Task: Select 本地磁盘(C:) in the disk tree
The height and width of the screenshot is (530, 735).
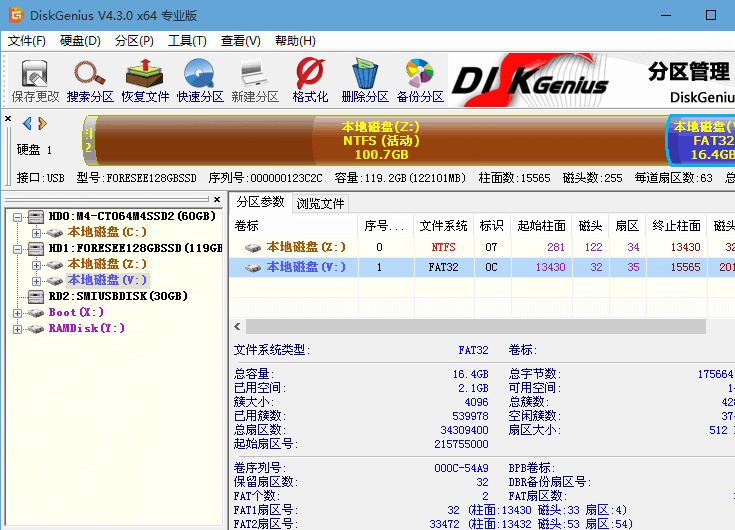Action: tap(108, 232)
